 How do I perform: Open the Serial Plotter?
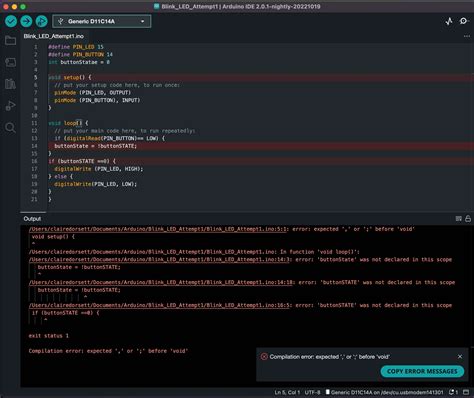[449, 21]
